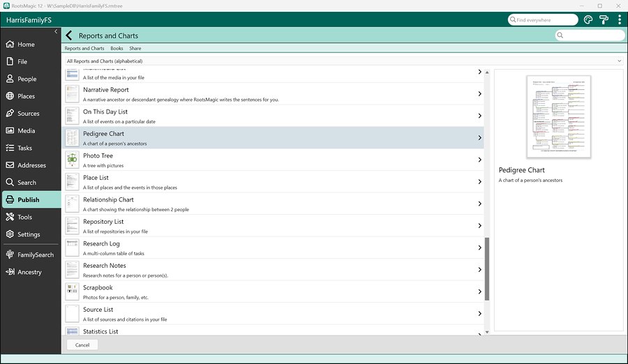
Task: Click the scrollbar down arrow
Action: [x=487, y=332]
